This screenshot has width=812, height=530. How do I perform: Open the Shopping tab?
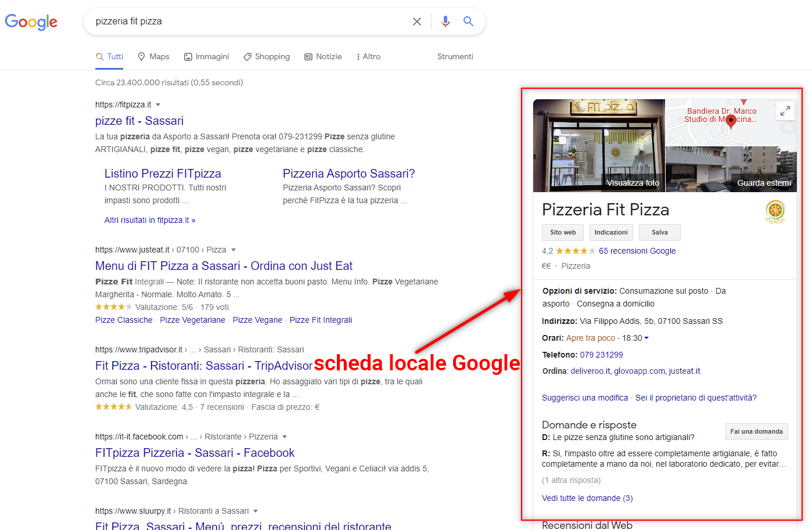(267, 56)
